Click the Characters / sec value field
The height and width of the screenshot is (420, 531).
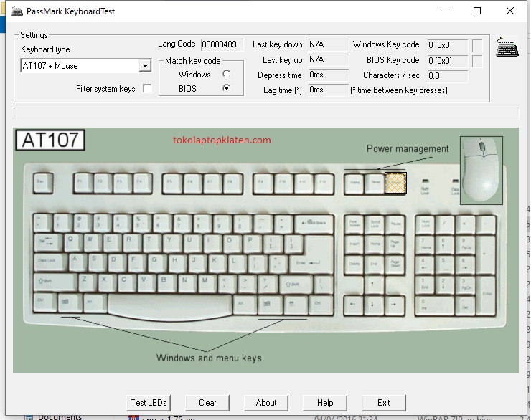point(447,76)
